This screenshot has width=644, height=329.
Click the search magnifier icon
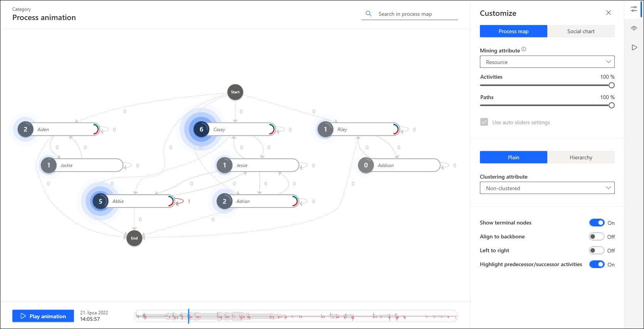pyautogui.click(x=369, y=14)
